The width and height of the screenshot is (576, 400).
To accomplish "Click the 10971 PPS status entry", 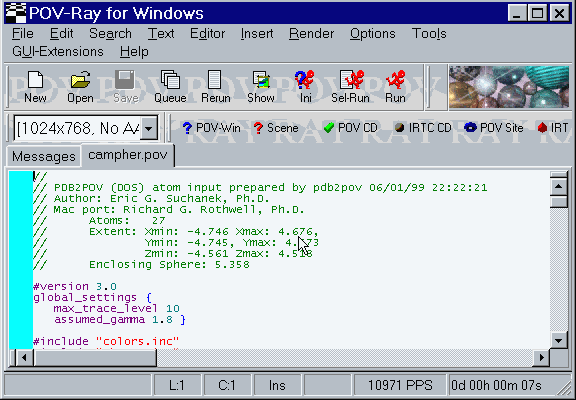I will tap(400, 386).
